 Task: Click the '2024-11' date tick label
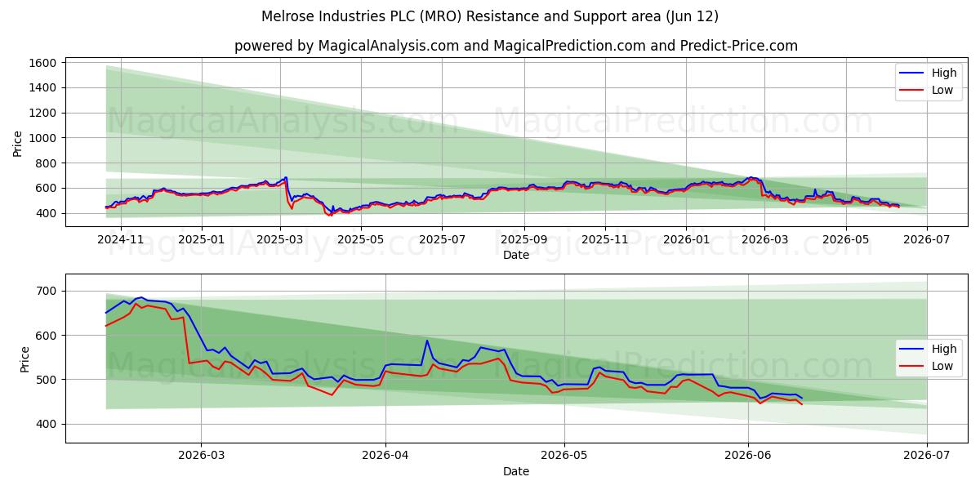(x=120, y=239)
